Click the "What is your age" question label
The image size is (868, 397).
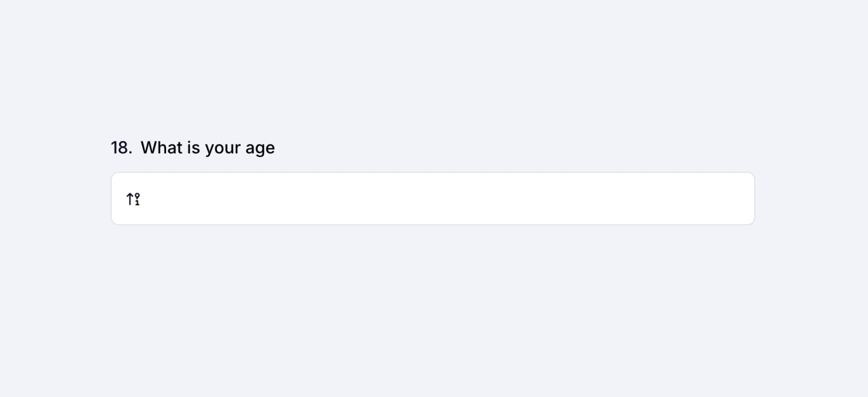(207, 148)
